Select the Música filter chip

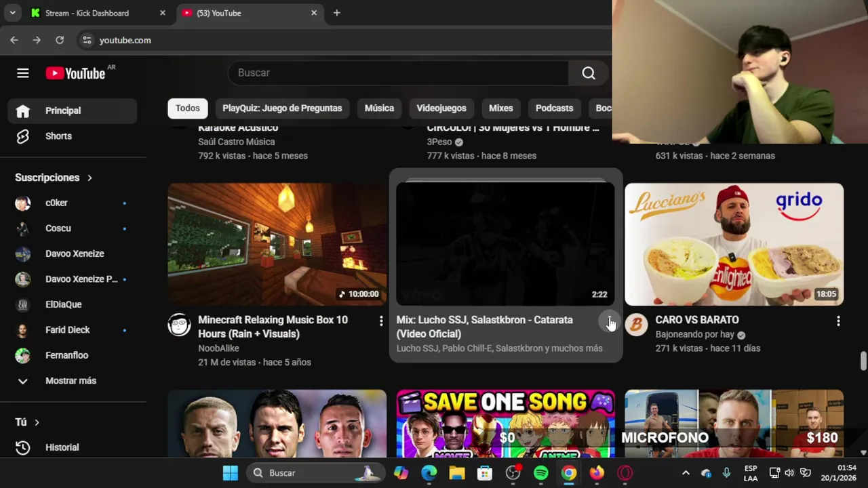[379, 108]
